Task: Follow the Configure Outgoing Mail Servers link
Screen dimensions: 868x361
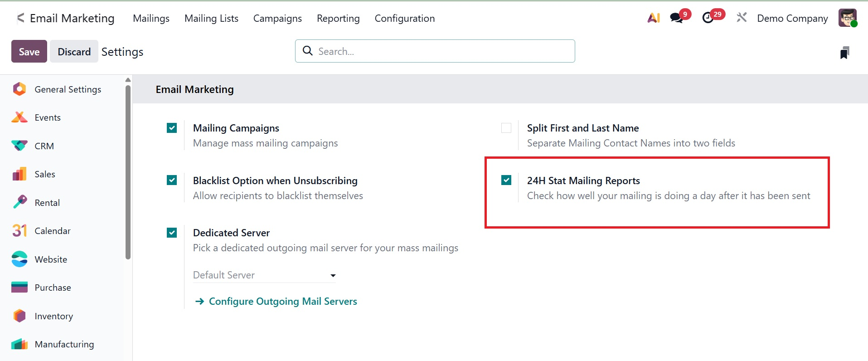Action: pyautogui.click(x=282, y=302)
